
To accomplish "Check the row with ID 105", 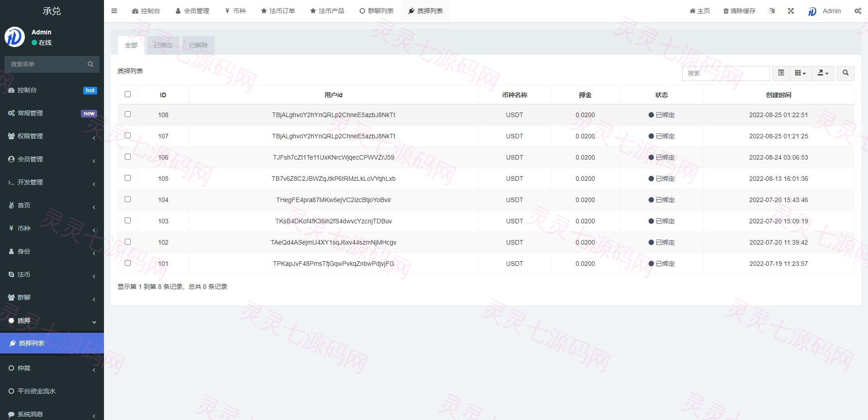I will tap(127, 178).
